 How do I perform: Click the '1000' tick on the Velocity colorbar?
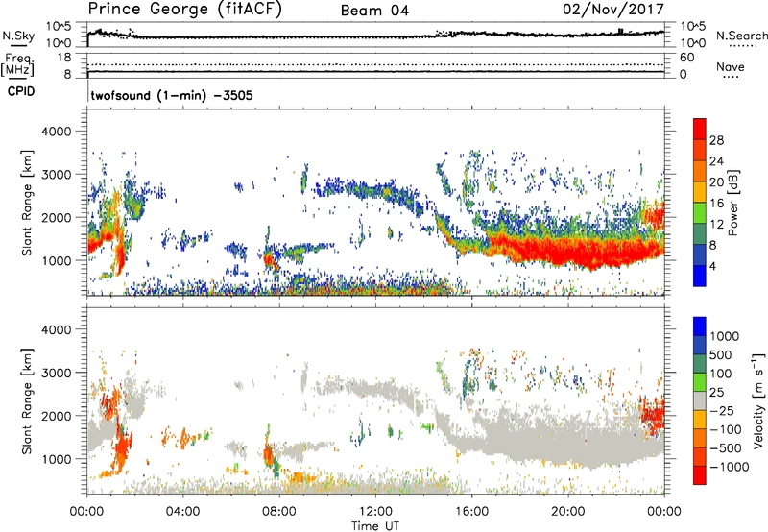tap(725, 336)
